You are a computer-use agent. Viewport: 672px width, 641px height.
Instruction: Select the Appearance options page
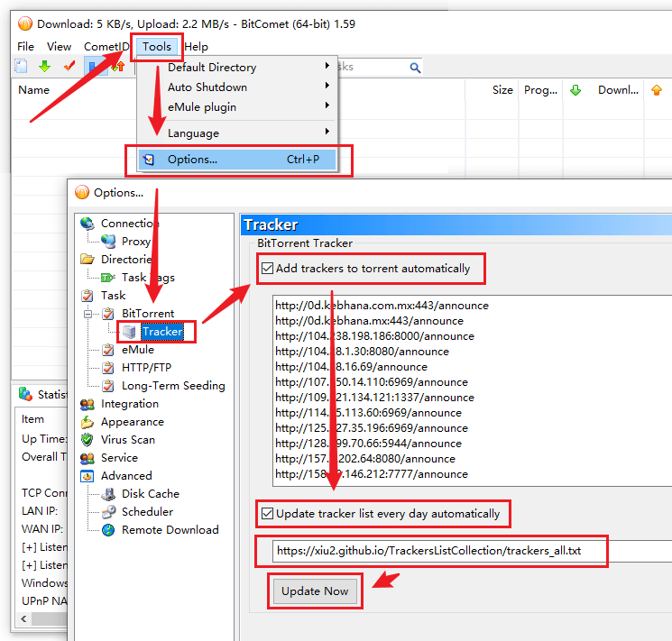click(x=132, y=422)
